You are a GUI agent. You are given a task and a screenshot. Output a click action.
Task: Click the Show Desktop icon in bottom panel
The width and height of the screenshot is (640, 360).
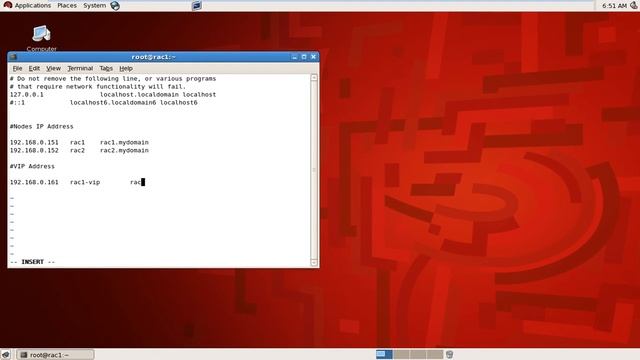point(6,354)
